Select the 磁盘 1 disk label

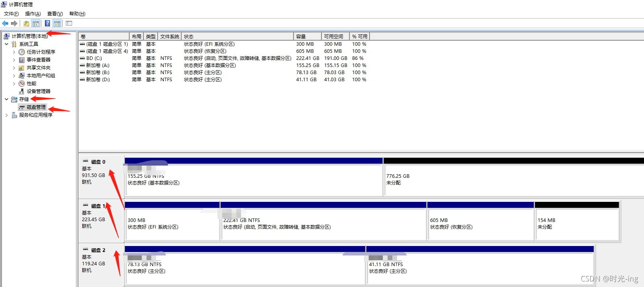point(98,206)
